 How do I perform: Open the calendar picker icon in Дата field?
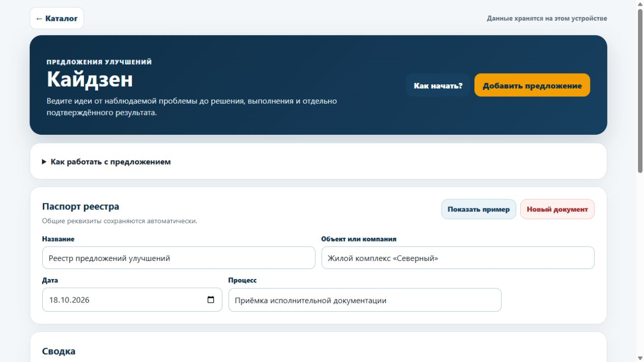(x=211, y=300)
